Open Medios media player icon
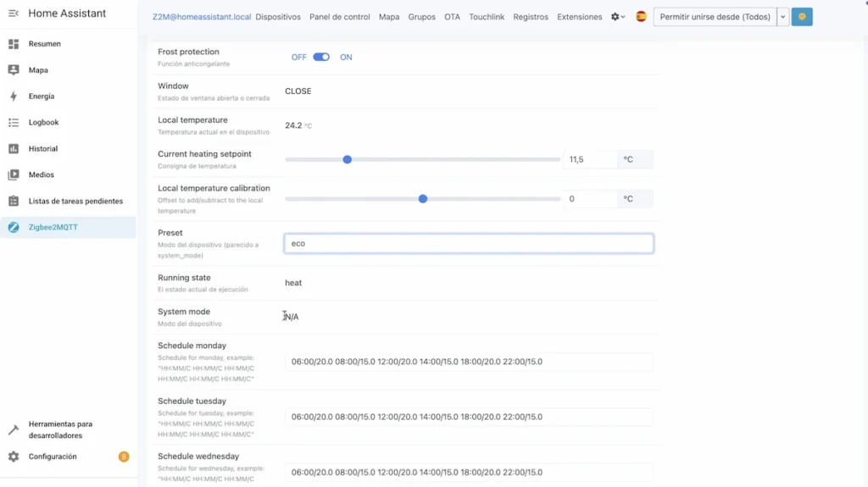 (x=14, y=175)
